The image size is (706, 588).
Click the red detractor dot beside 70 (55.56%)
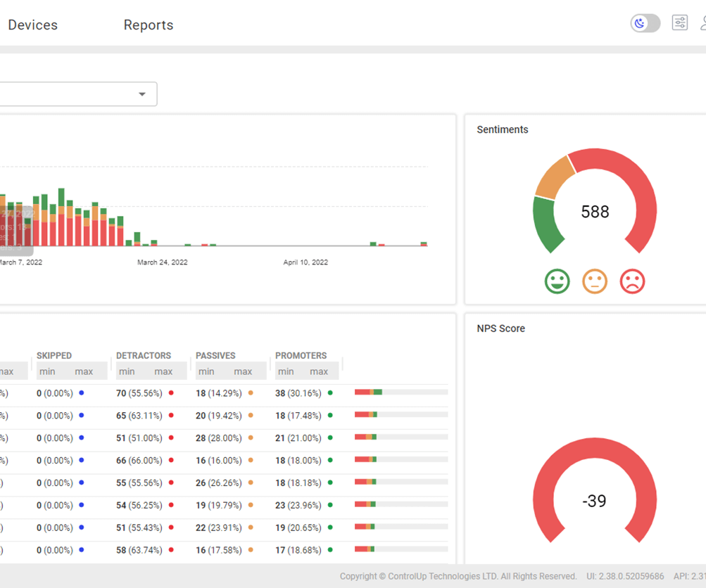click(171, 393)
